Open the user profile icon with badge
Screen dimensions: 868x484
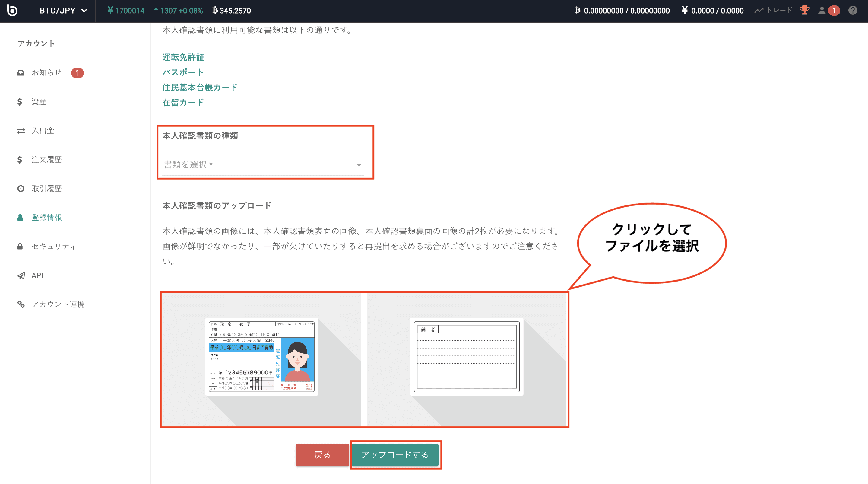pyautogui.click(x=822, y=11)
